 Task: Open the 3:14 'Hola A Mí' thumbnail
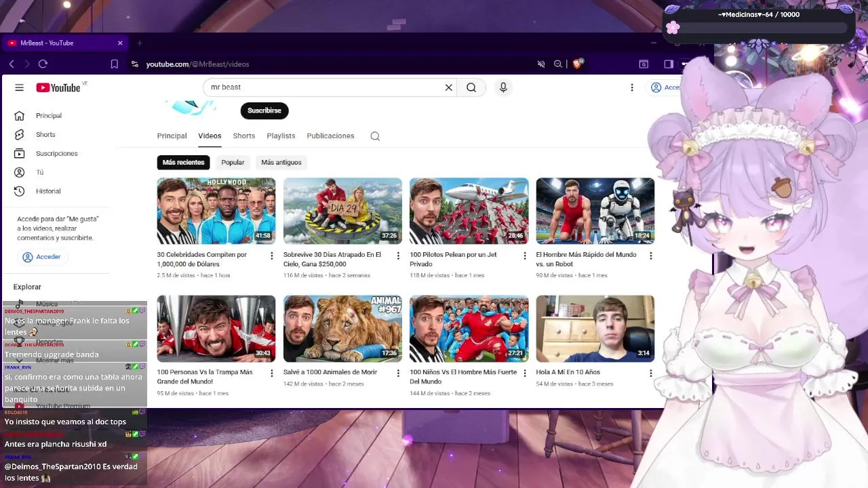(x=595, y=329)
